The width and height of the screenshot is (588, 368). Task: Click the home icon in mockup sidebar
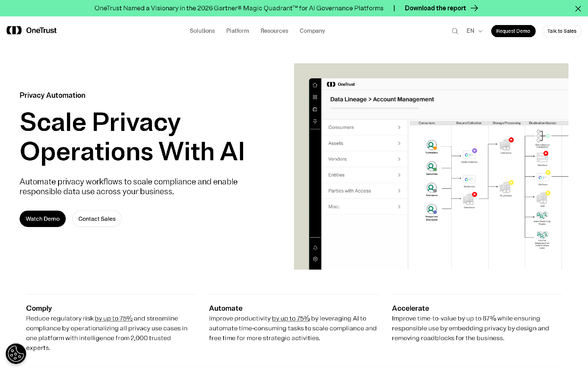tap(315, 85)
